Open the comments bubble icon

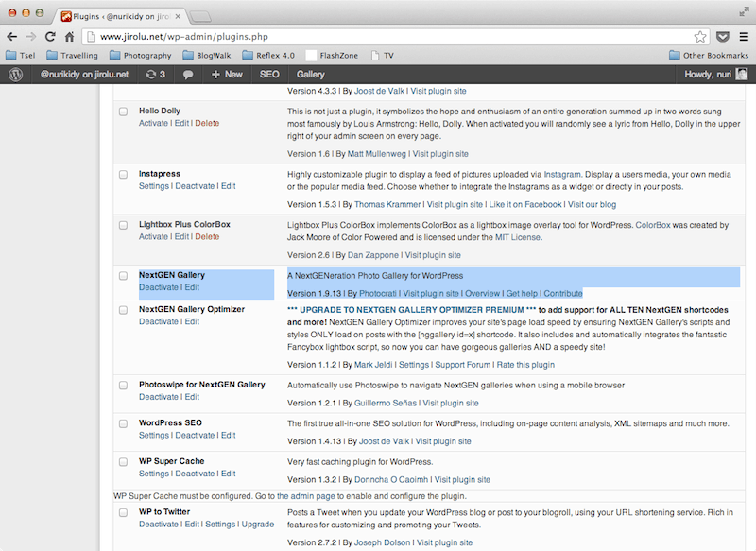(x=189, y=74)
